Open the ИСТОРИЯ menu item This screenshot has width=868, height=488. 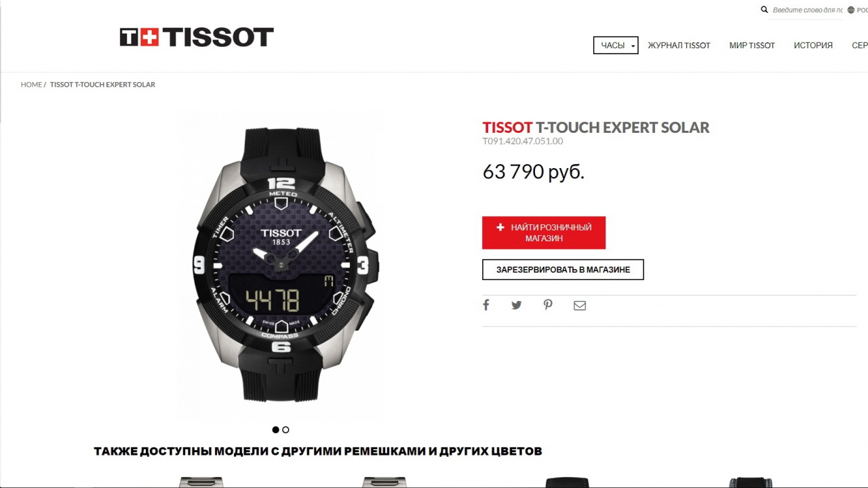813,45
